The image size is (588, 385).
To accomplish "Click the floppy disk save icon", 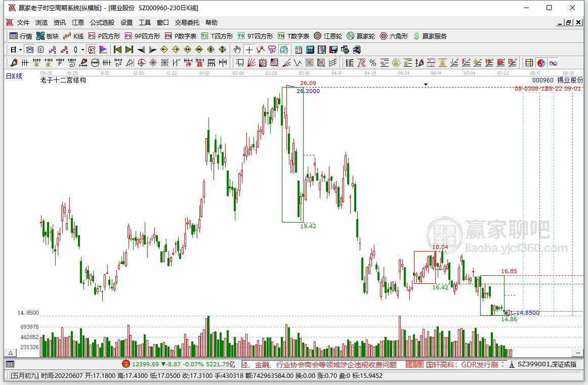I will pyautogui.click(x=333, y=50).
